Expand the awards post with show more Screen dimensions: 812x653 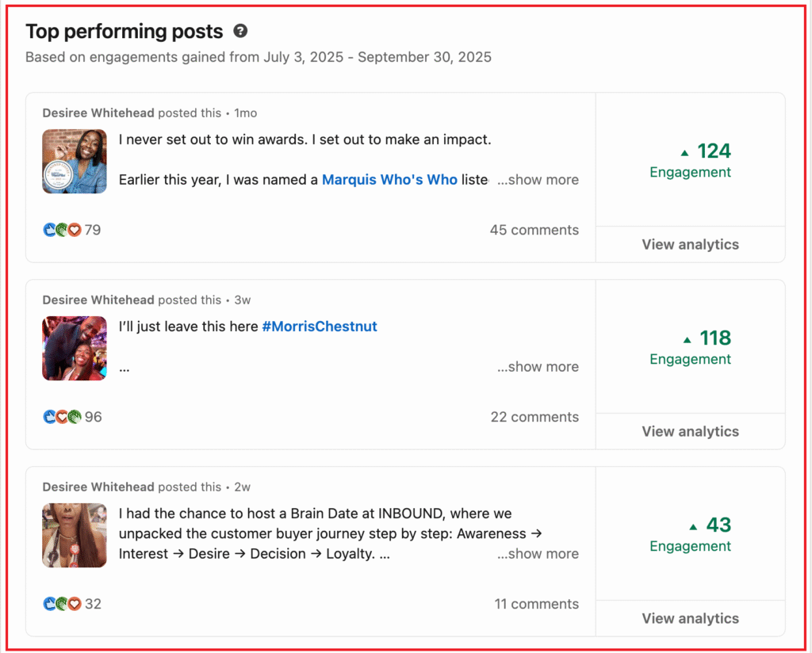[538, 180]
